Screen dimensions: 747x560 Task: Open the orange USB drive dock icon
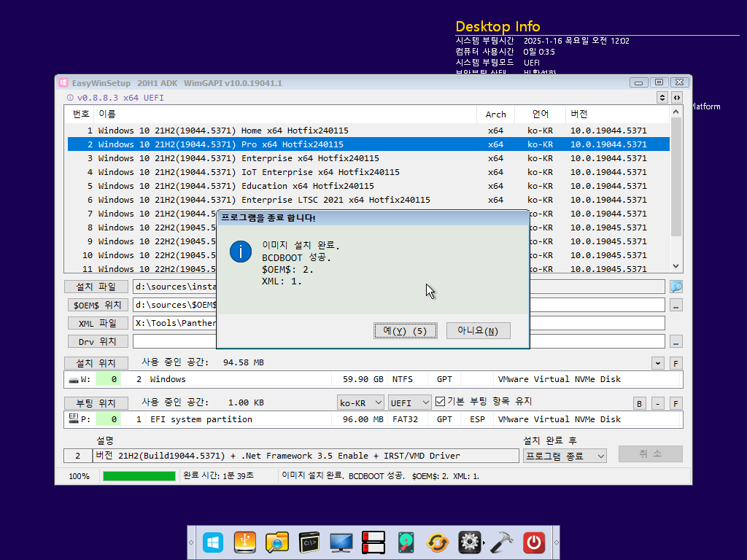pos(245,542)
